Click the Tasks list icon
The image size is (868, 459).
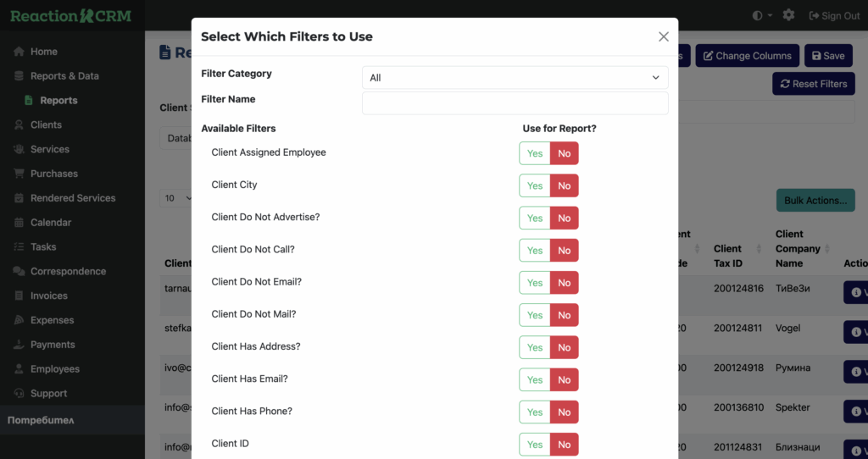tap(19, 247)
